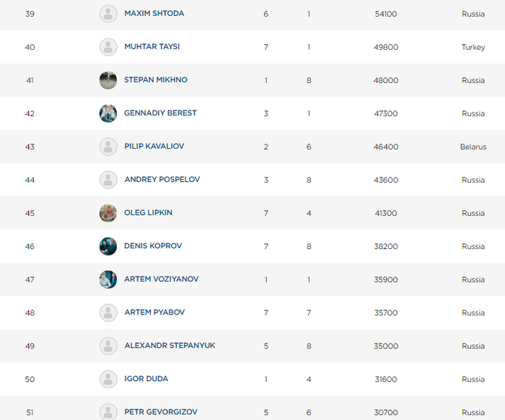The height and width of the screenshot is (420, 505).
Task: Click Gennadiy Berest's profile picture
Action: [x=108, y=113]
